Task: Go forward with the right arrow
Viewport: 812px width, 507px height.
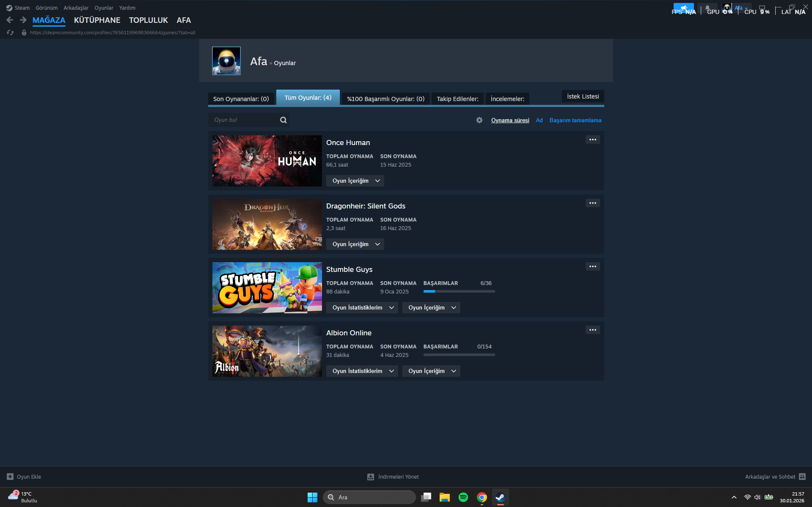Action: click(x=23, y=20)
